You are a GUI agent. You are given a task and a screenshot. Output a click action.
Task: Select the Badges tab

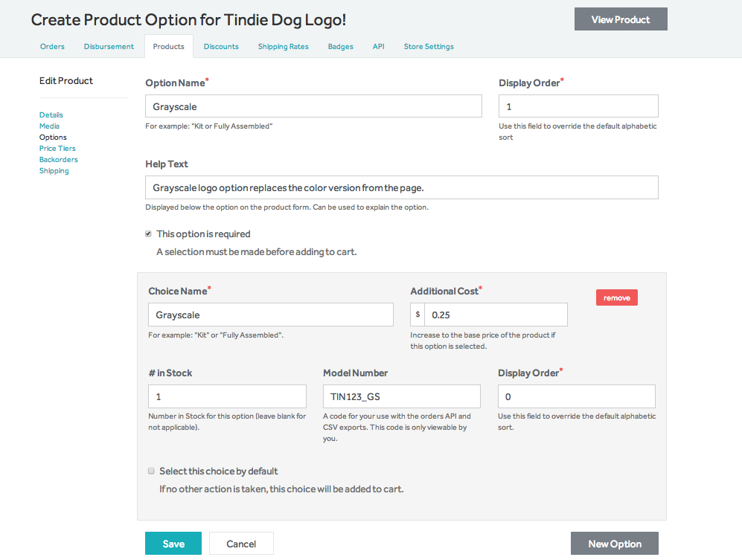pyautogui.click(x=340, y=47)
